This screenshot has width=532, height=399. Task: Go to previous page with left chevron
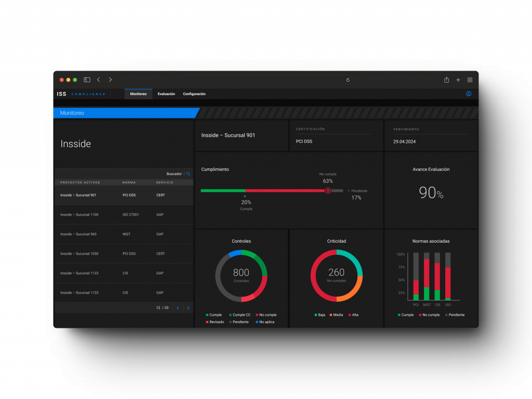(178, 308)
